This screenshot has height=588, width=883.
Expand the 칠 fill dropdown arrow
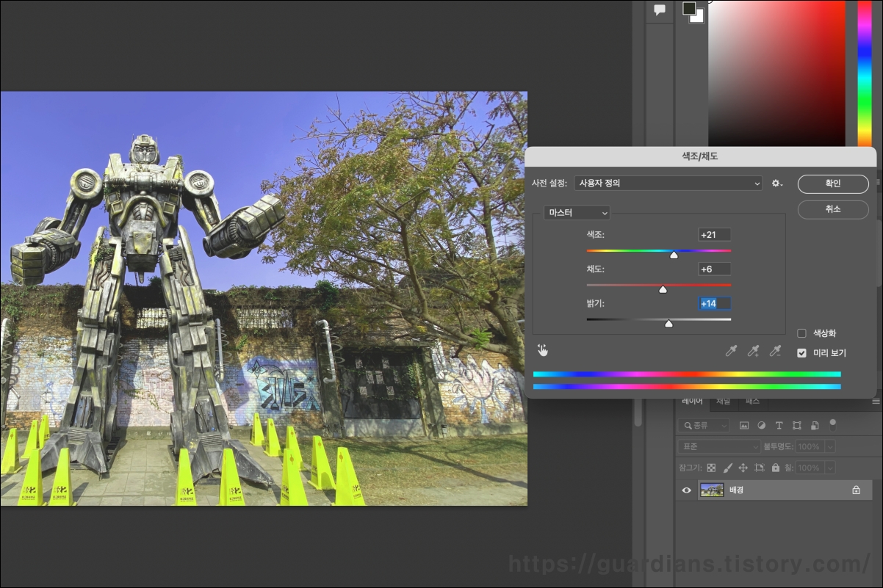point(830,468)
